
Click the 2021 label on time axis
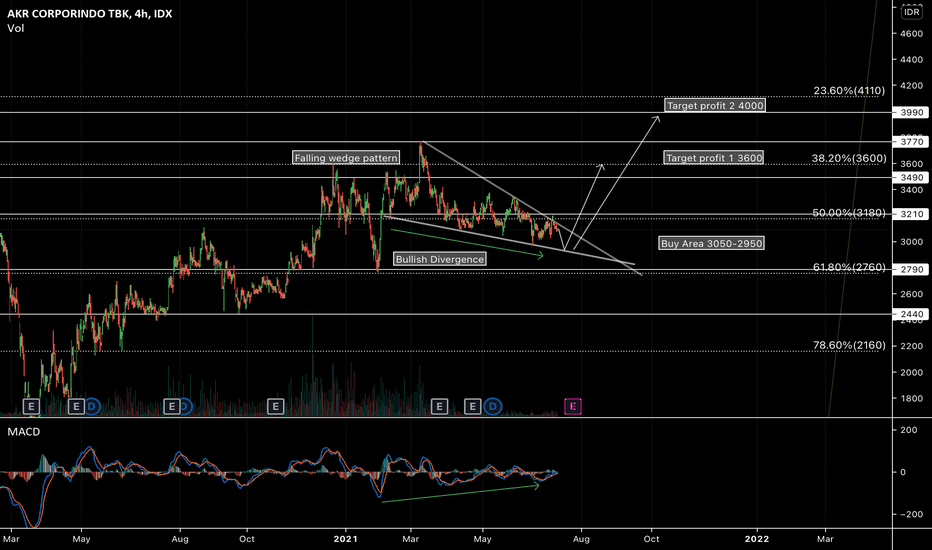coord(345,539)
